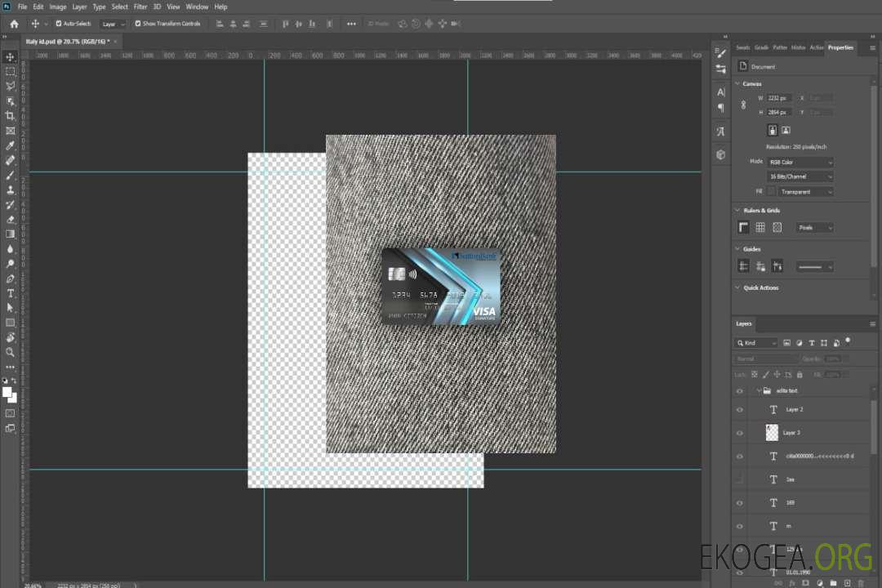Click the pixel layer filter button
Viewport: 882px width, 588px height.
pos(786,343)
